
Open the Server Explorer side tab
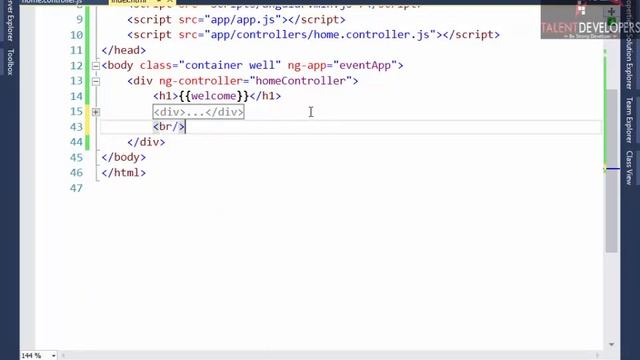(x=11, y=20)
